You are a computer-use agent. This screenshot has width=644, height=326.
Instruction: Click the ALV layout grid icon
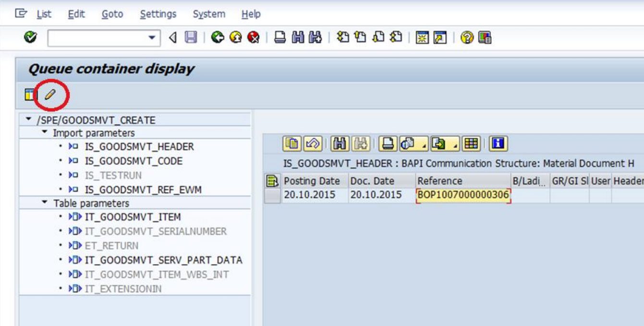tap(473, 144)
